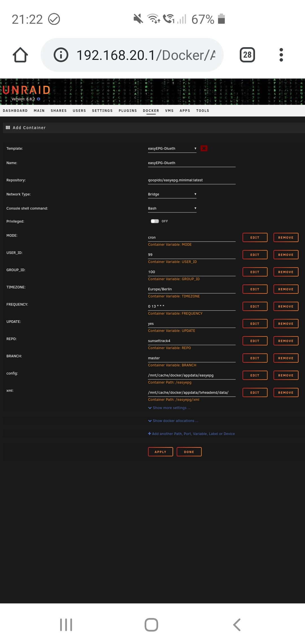The width and height of the screenshot is (305, 644).
Task: Open the browser three-dot menu
Action: [281, 55]
